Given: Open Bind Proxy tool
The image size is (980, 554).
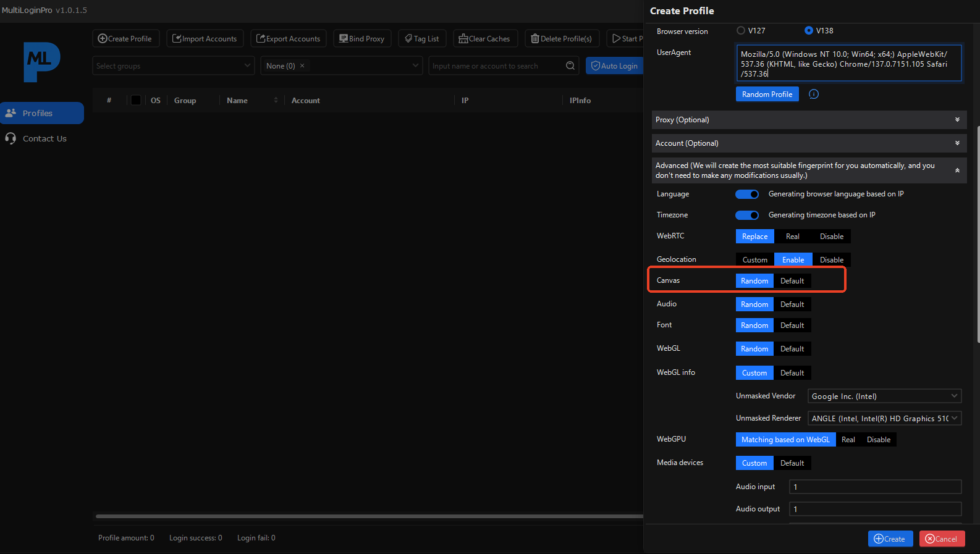Looking at the screenshot, I should click(362, 38).
